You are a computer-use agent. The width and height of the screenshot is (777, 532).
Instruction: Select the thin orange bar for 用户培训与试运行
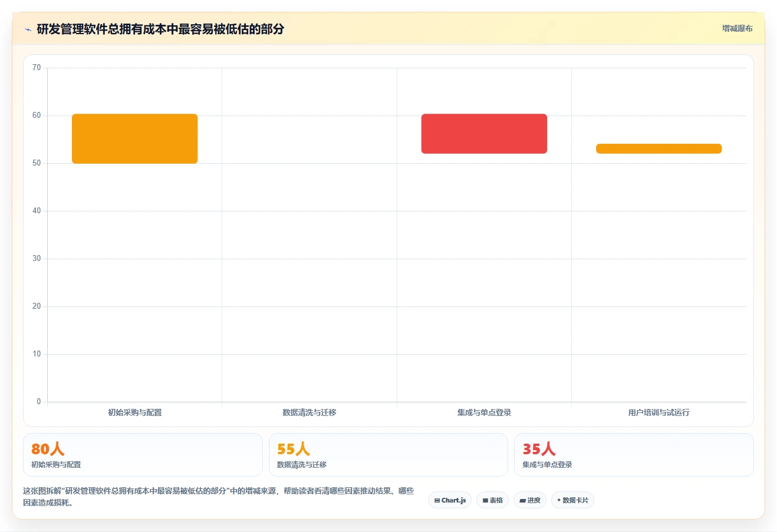coord(659,148)
